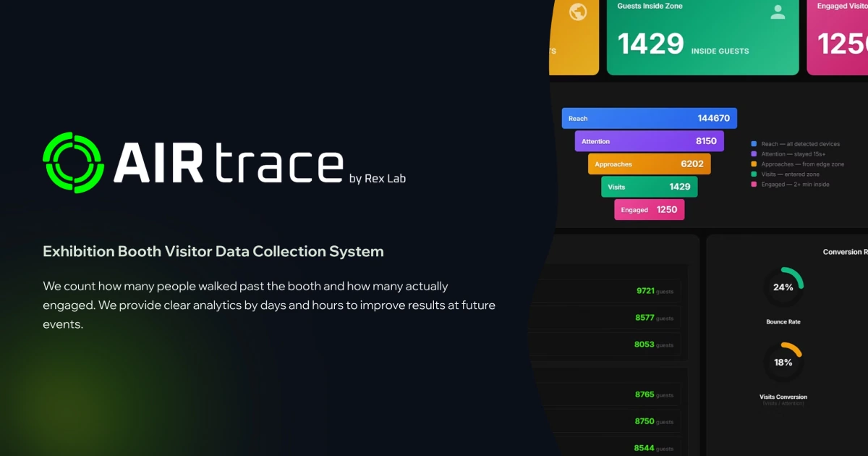Click the "AIR trace" wordmark text
The width and height of the screenshot is (868, 456).
coord(229,163)
